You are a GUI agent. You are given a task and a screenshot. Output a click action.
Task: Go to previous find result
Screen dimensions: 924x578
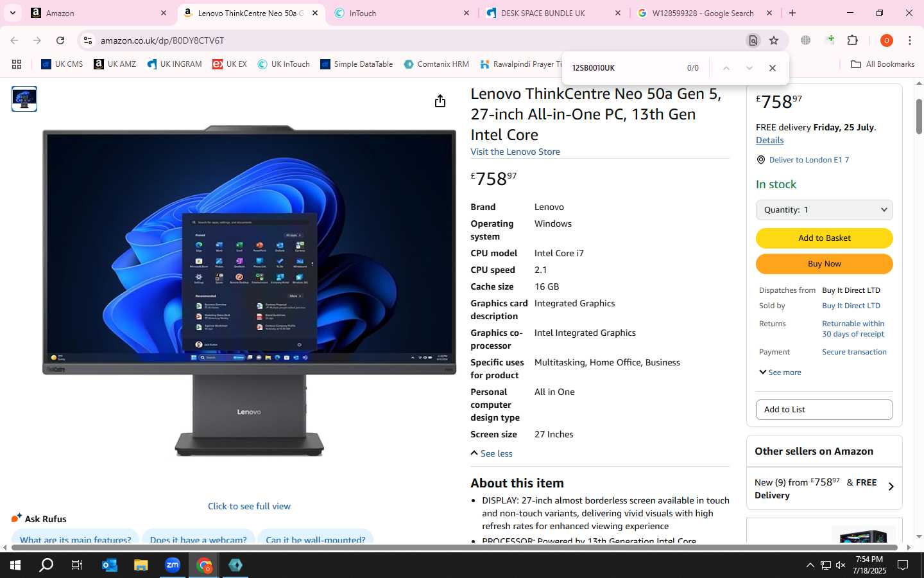pos(726,68)
